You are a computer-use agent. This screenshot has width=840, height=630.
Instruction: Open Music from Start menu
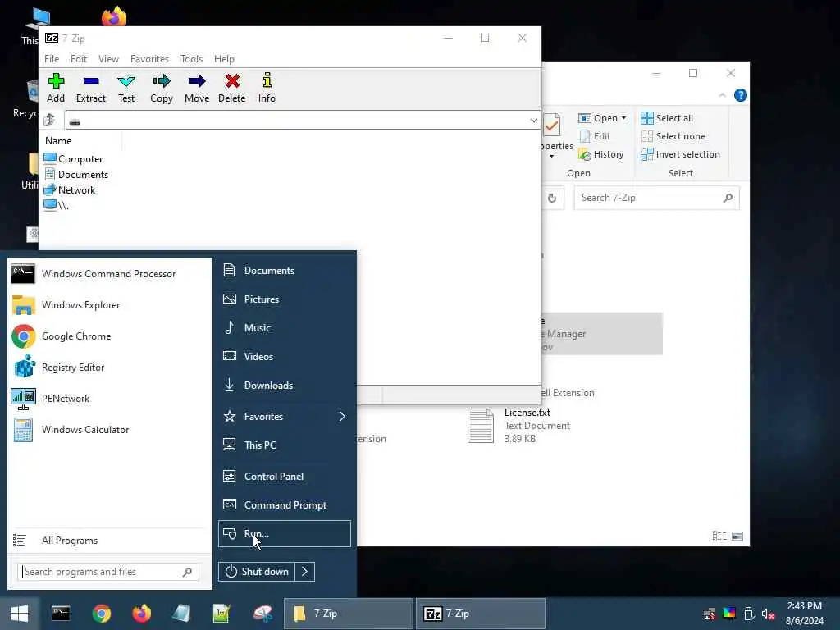click(x=284, y=328)
